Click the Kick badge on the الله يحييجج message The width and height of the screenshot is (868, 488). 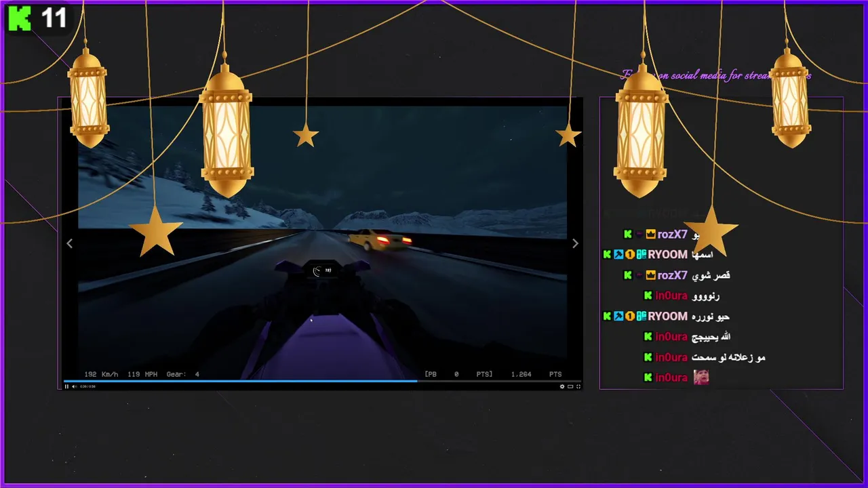point(648,337)
